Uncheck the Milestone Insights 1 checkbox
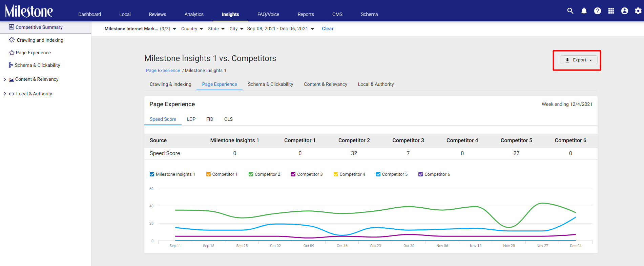The image size is (644, 266). pyautogui.click(x=152, y=174)
